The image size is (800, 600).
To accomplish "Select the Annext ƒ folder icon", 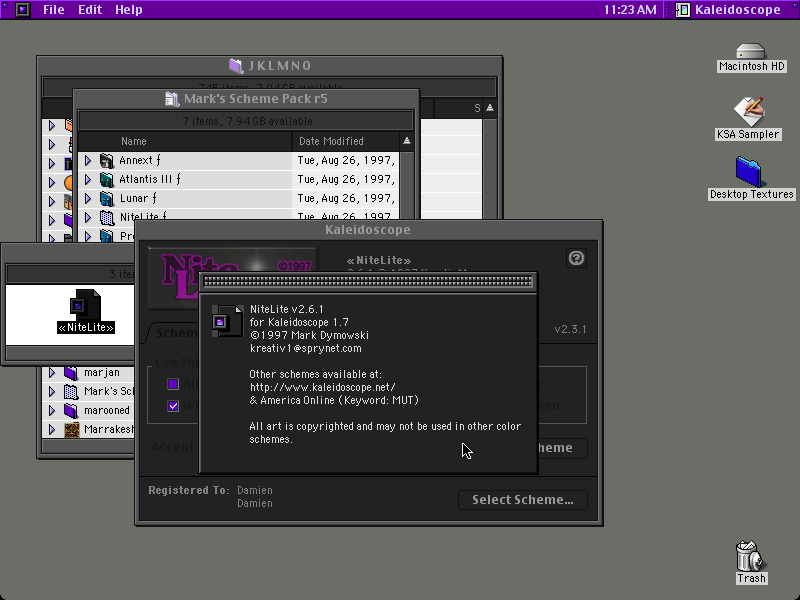I will pos(106,161).
